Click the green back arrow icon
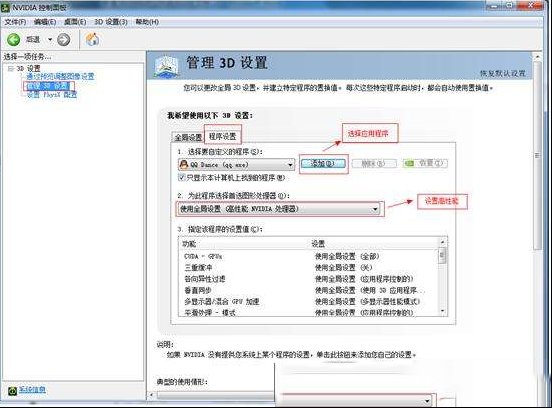Image resolution: width=552 pixels, height=408 pixels. coord(14,39)
